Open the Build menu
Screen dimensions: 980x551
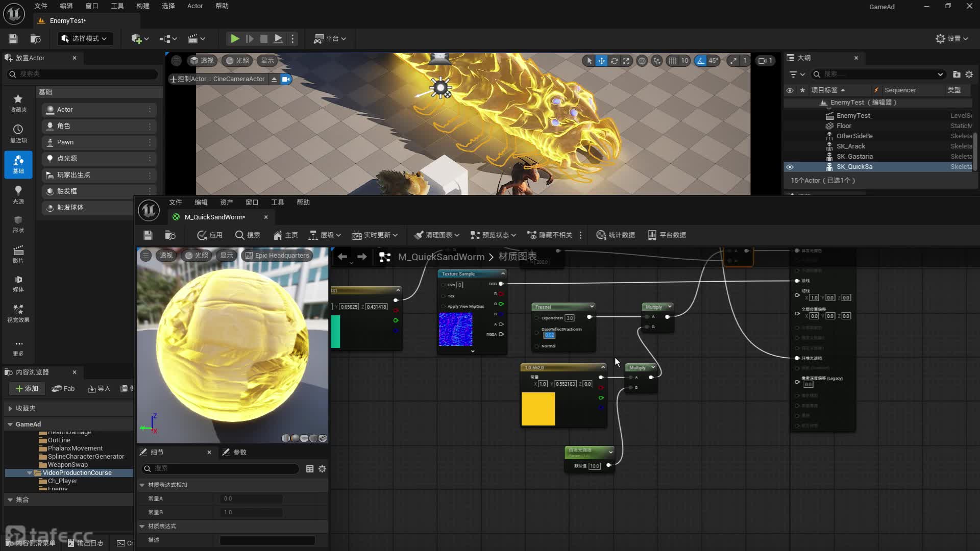(143, 6)
